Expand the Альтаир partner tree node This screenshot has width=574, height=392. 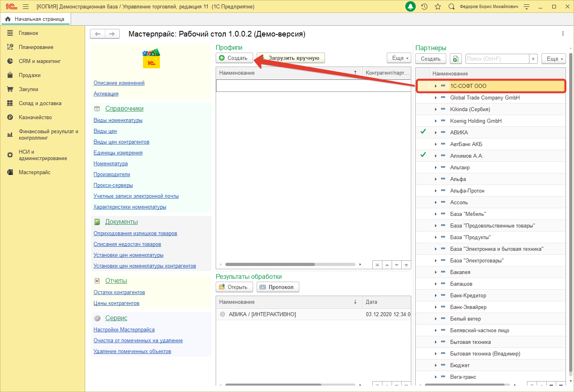[435, 167]
